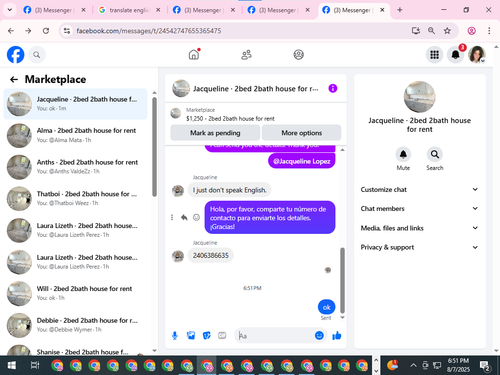Open the GIF picker icon
500x375 pixels.
click(222, 335)
